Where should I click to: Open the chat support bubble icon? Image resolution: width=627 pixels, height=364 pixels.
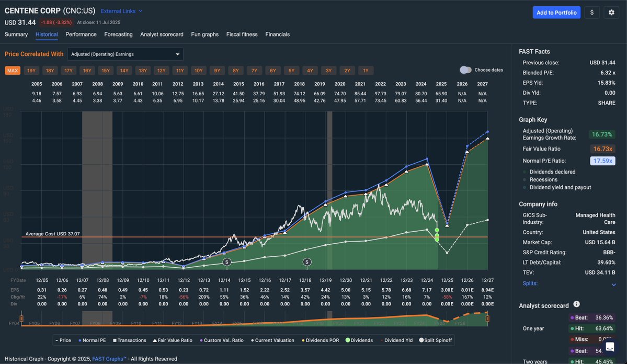(x=609, y=346)
